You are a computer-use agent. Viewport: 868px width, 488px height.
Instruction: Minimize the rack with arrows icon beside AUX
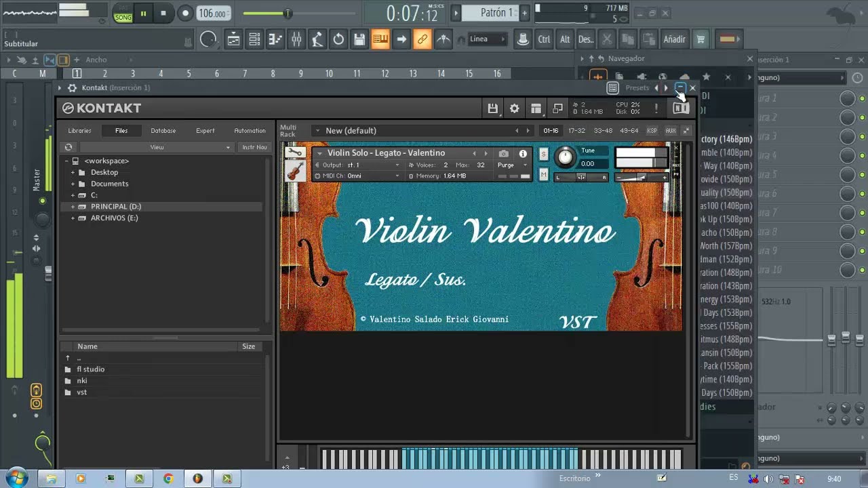pyautogui.click(x=686, y=130)
